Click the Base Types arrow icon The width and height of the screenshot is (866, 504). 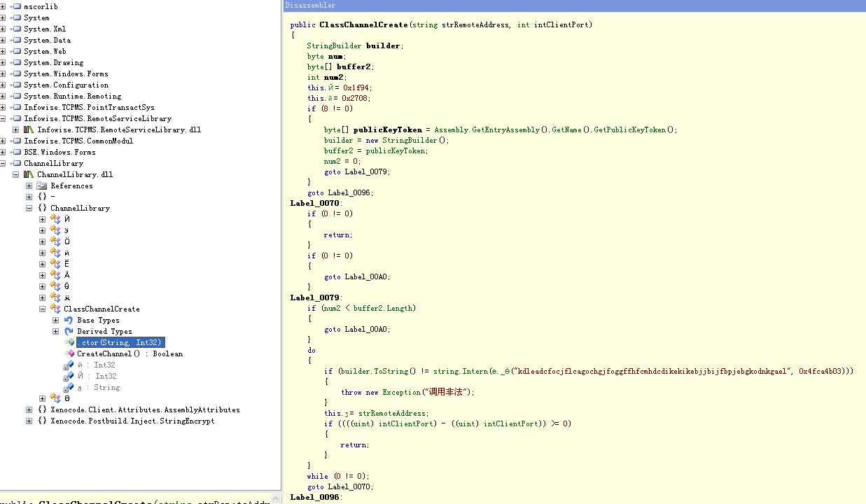point(69,320)
